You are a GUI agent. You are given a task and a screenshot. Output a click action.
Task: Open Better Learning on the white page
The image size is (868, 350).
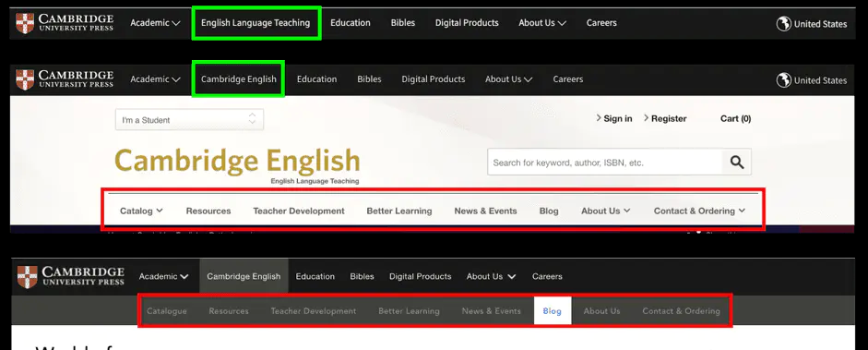pyautogui.click(x=399, y=211)
